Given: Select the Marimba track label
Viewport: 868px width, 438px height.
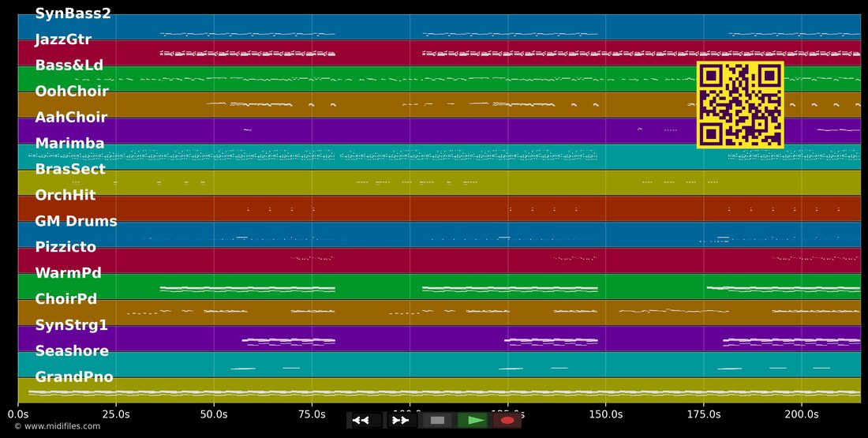Looking at the screenshot, I should click(x=69, y=144).
